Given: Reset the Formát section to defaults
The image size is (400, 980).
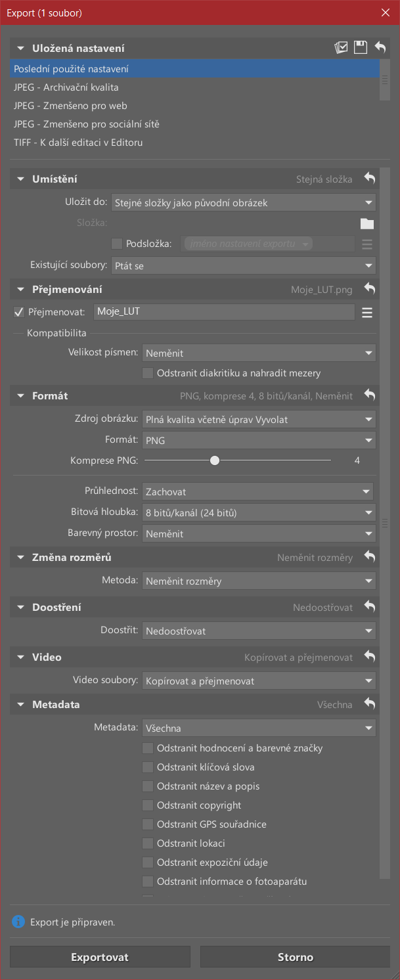Looking at the screenshot, I should pos(369,395).
